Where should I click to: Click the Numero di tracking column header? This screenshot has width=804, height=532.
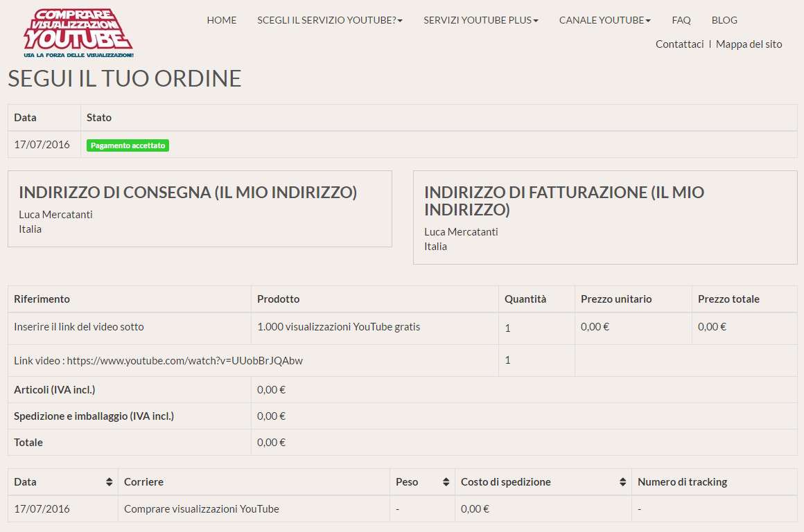[x=682, y=481]
